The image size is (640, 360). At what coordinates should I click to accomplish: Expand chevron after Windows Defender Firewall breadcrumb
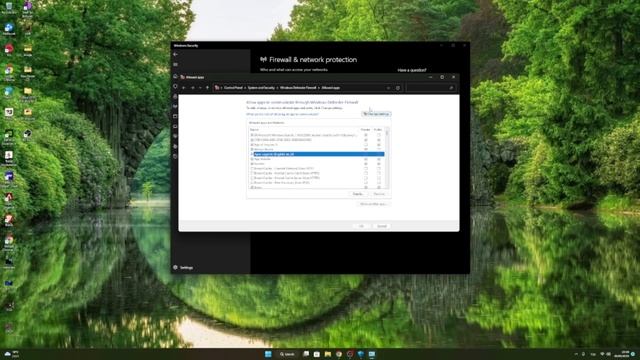tap(319, 88)
